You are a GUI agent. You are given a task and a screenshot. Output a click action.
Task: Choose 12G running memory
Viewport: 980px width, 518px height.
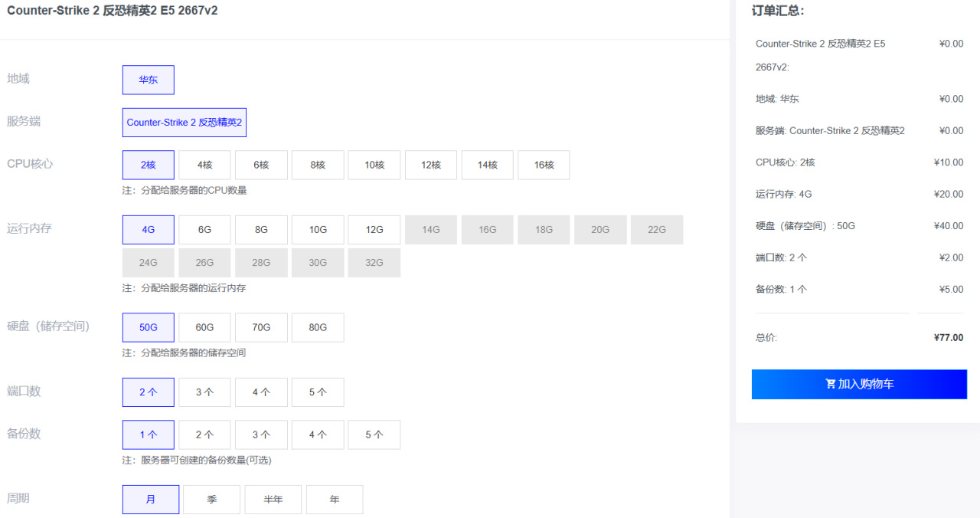coord(374,230)
